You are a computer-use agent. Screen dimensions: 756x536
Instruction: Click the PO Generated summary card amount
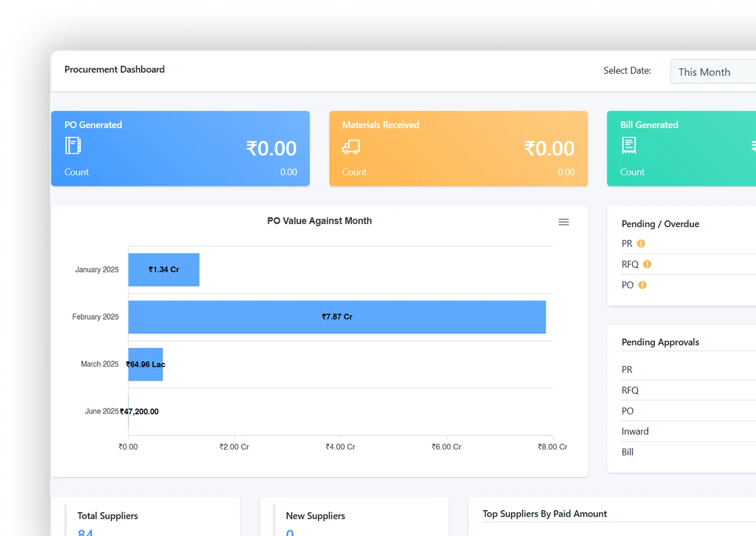[271, 149]
